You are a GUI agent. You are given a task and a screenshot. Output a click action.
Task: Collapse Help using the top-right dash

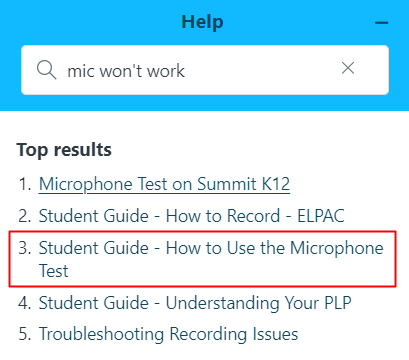pyautogui.click(x=382, y=23)
